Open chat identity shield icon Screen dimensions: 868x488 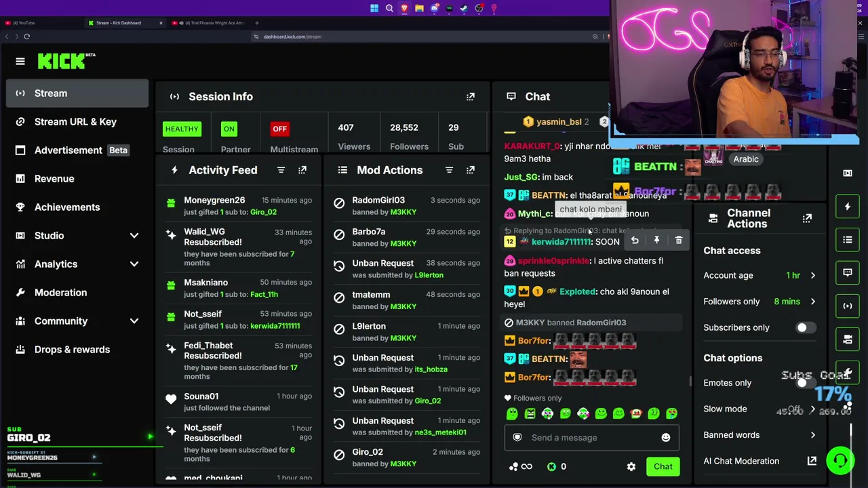517,438
